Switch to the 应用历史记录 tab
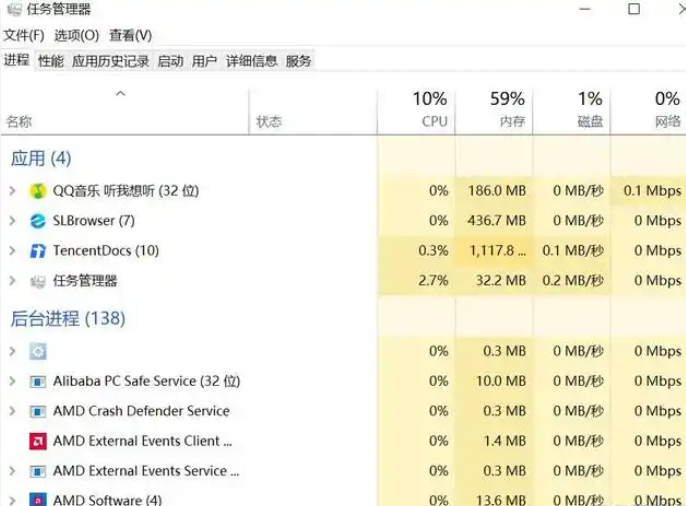The image size is (686, 506). [x=110, y=61]
